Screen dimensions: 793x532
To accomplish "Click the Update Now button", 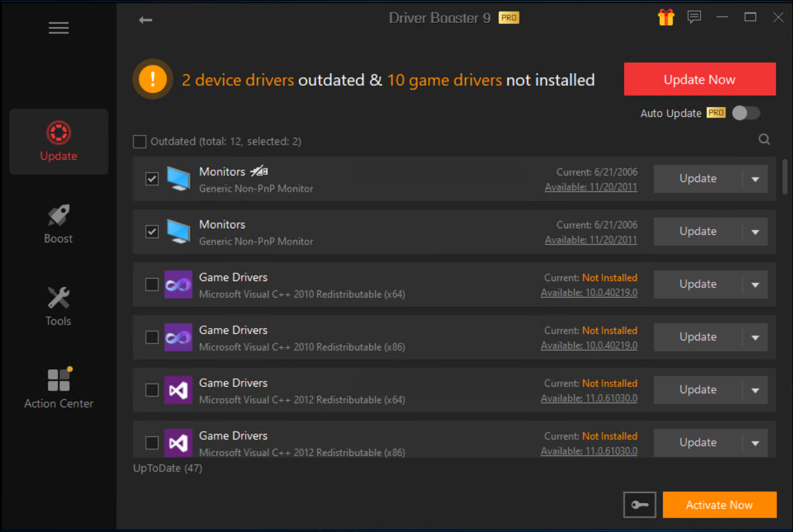I will [699, 79].
